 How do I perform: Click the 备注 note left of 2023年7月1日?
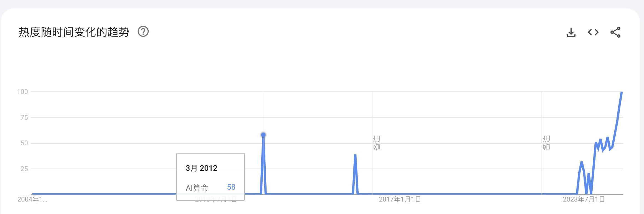tap(546, 143)
